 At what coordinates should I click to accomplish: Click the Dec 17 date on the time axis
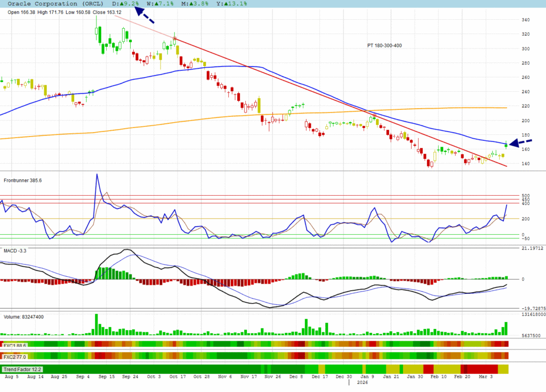tap(320, 377)
